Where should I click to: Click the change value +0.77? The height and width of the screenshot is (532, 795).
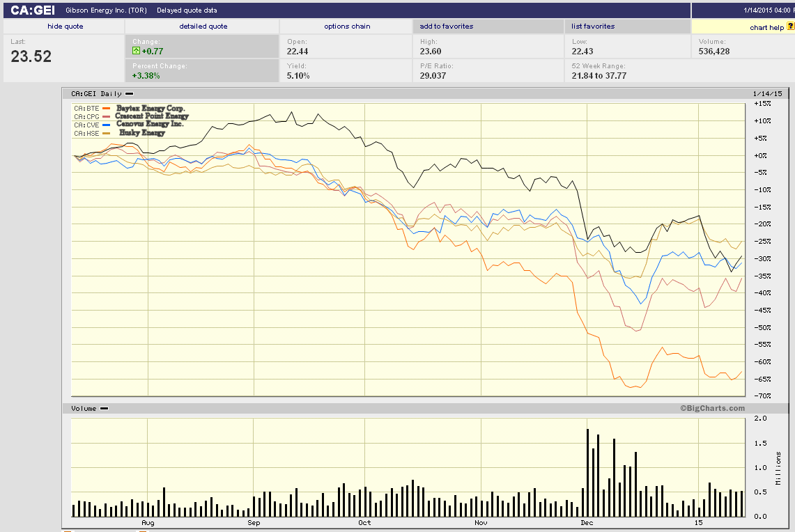[152, 51]
